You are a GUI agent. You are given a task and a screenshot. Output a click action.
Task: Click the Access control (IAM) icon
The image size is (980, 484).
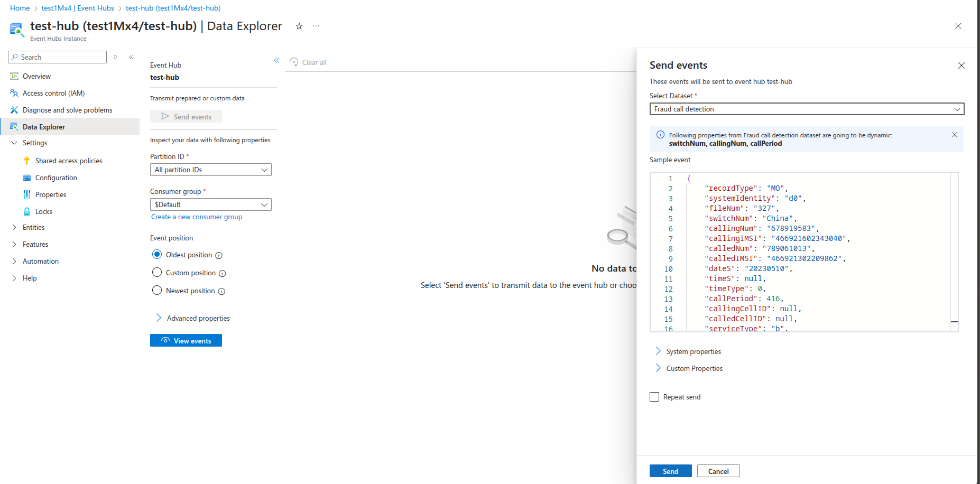click(x=14, y=93)
